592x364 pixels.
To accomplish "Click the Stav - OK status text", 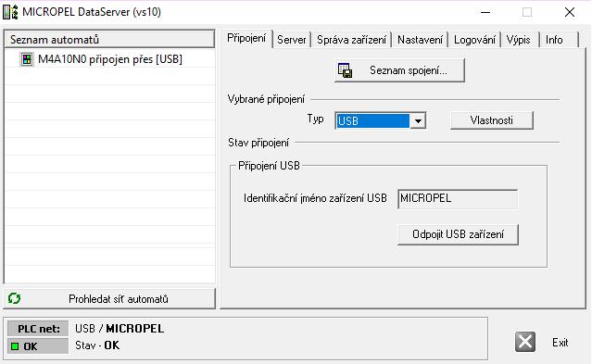I will [97, 345].
